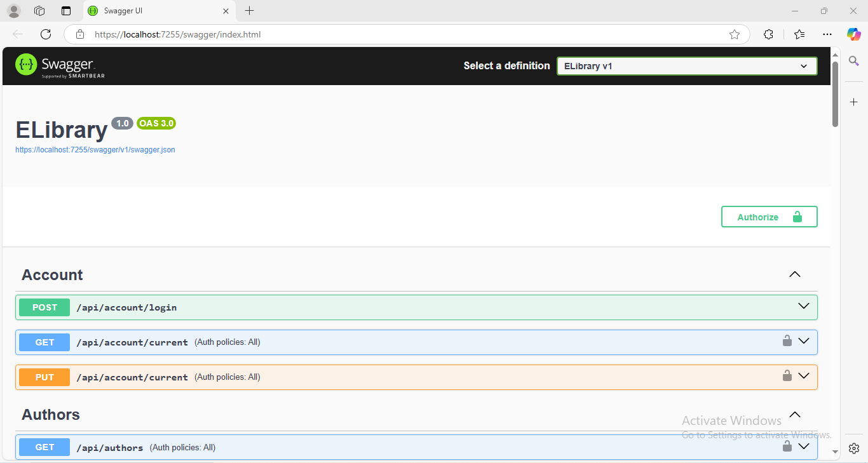Click the favorites star in the address bar

pos(735,34)
